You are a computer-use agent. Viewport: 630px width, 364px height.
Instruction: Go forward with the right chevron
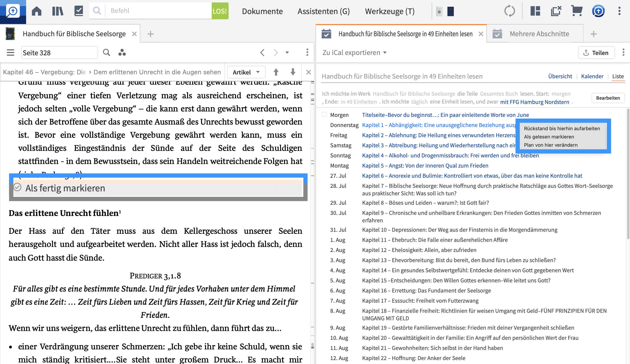pyautogui.click(x=276, y=52)
